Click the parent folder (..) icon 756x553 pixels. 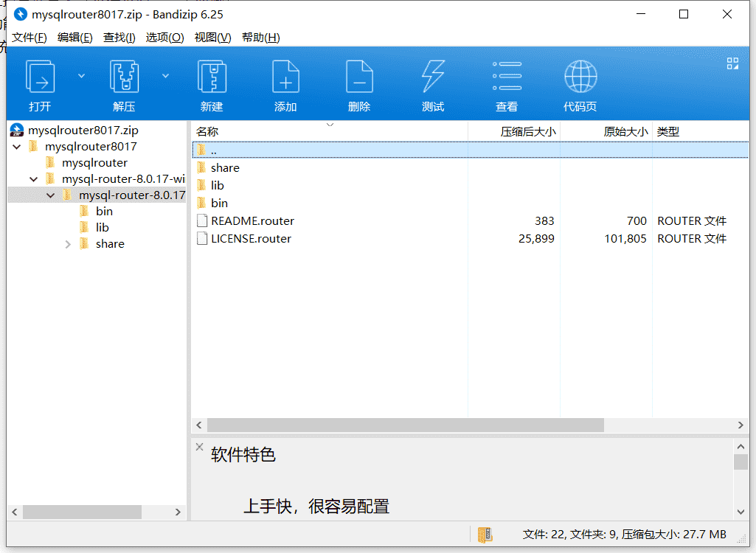[x=201, y=150]
